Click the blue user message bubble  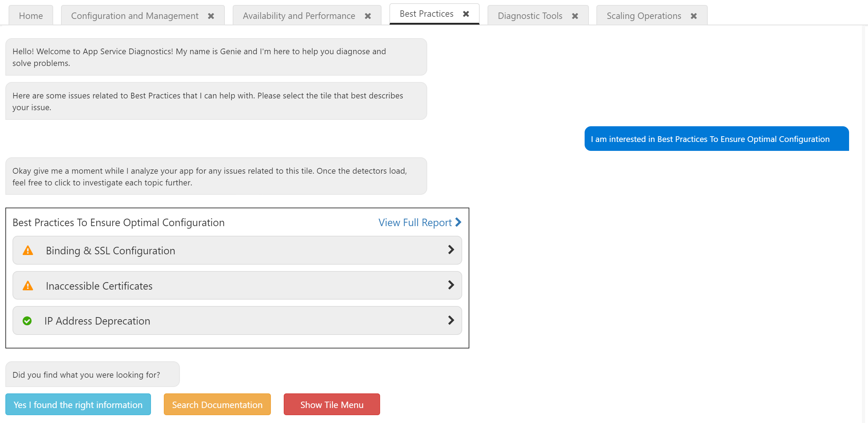(x=716, y=139)
